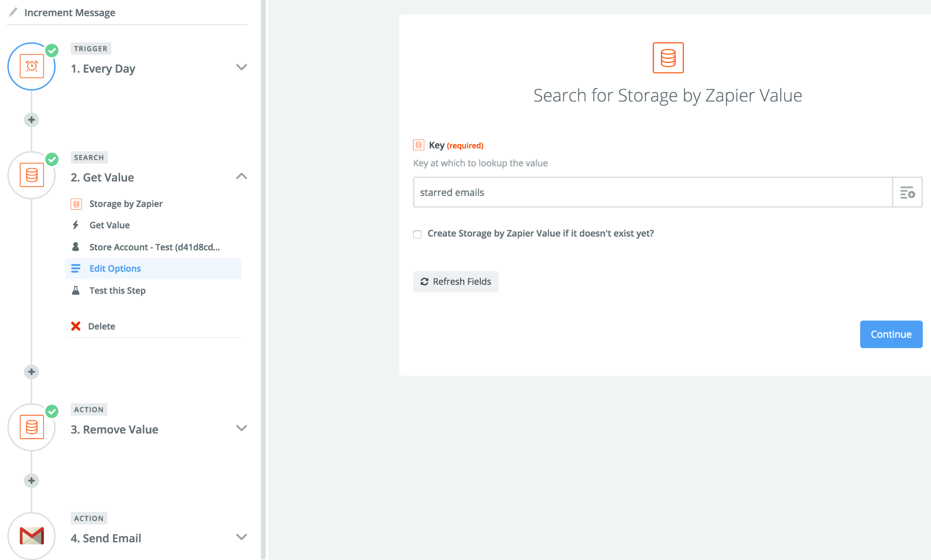Expand the Every Day step chevron
This screenshot has width=931, height=560.
pyautogui.click(x=241, y=67)
